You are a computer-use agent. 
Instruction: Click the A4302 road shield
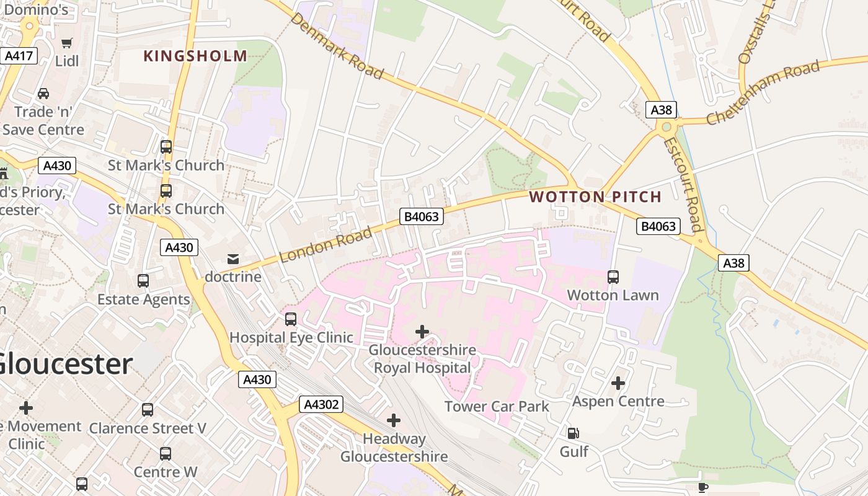coord(321,405)
